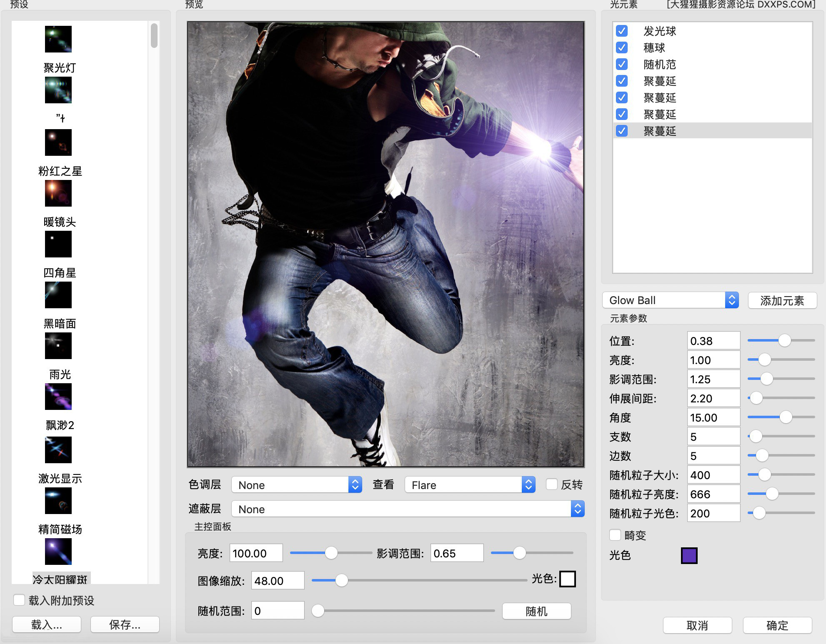
Task: Open the 查看 Flare dropdown
Action: (x=470, y=484)
